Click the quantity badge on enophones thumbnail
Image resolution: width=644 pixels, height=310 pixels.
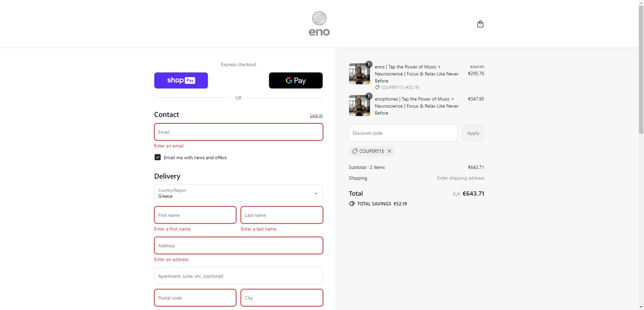pos(368,96)
